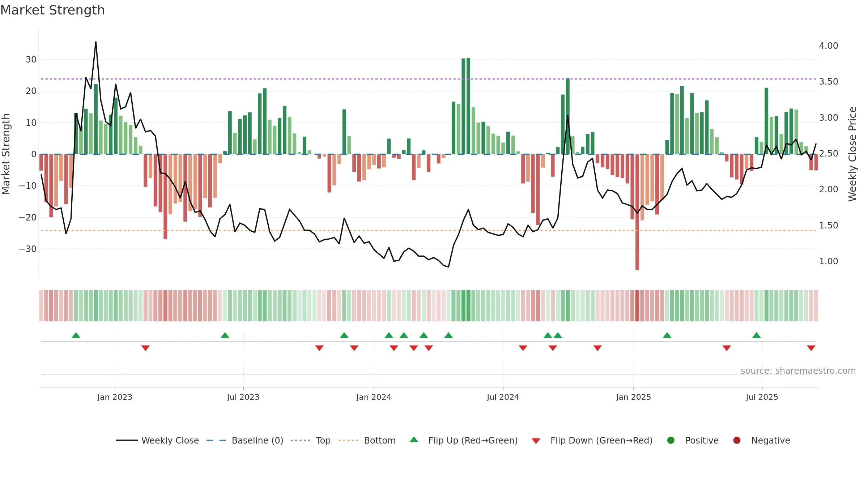Click the purple dotted Top threshold line
Image resolution: width=868 pixels, height=488 pixels.
pyautogui.click(x=429, y=79)
